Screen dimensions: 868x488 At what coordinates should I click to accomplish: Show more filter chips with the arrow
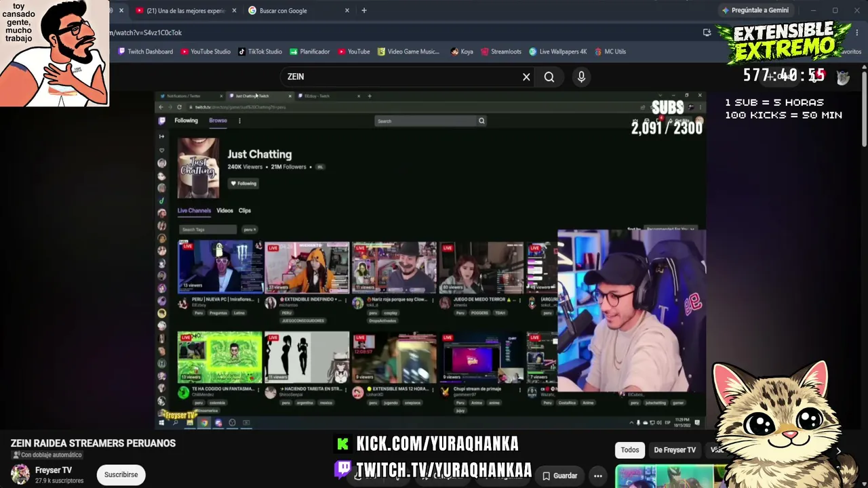838,450
